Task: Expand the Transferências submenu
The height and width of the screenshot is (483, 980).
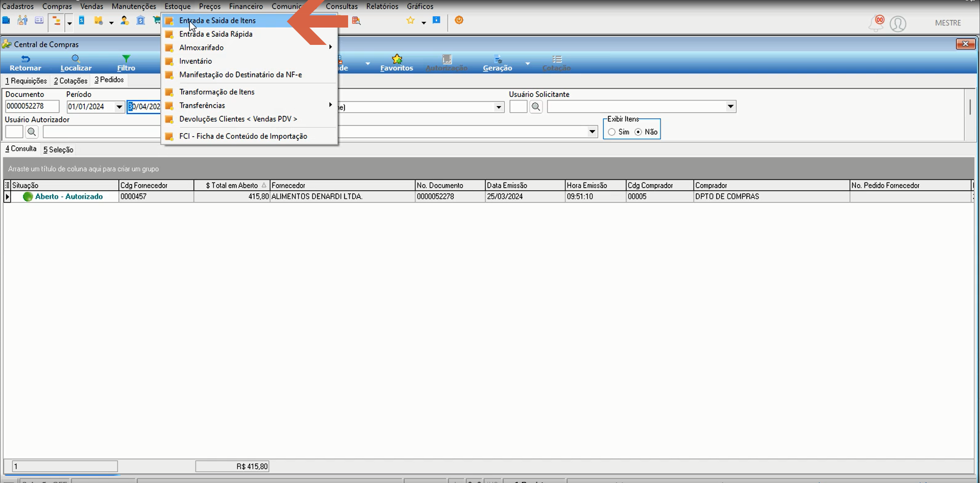Action: 250,106
